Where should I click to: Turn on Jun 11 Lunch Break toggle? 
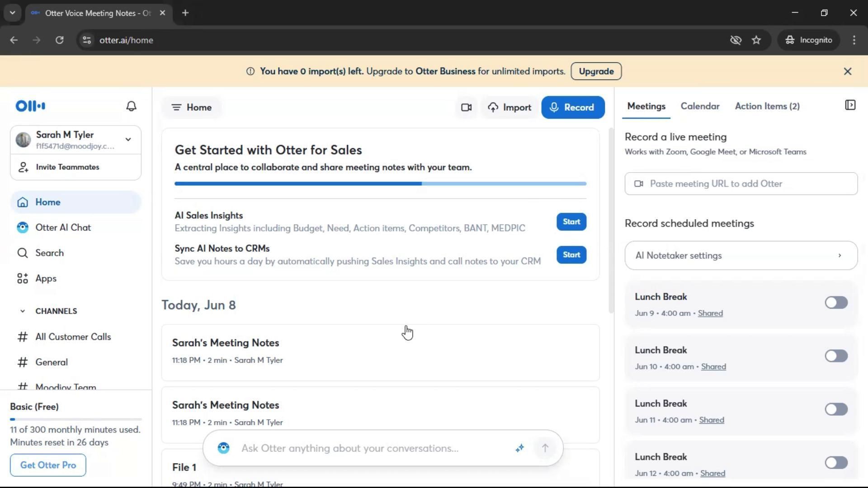[x=835, y=409]
